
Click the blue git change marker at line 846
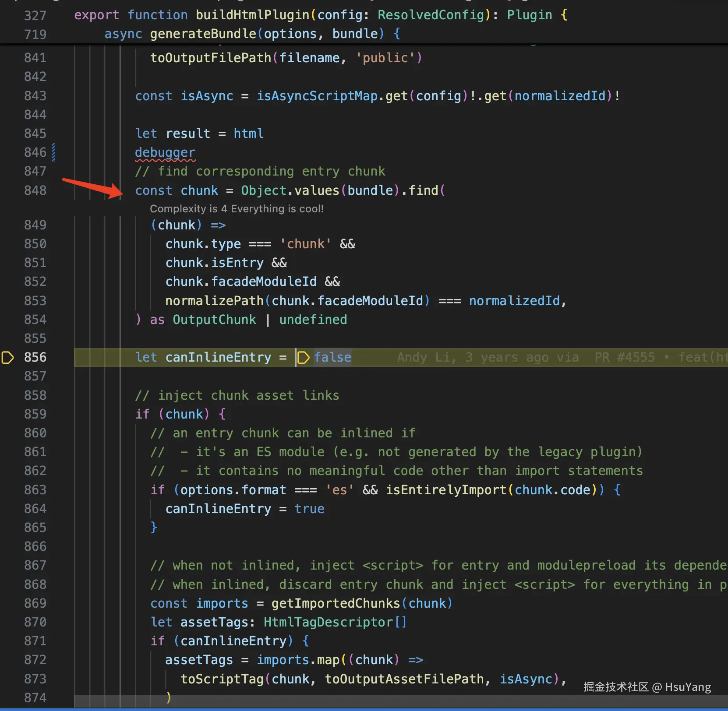[53, 152]
